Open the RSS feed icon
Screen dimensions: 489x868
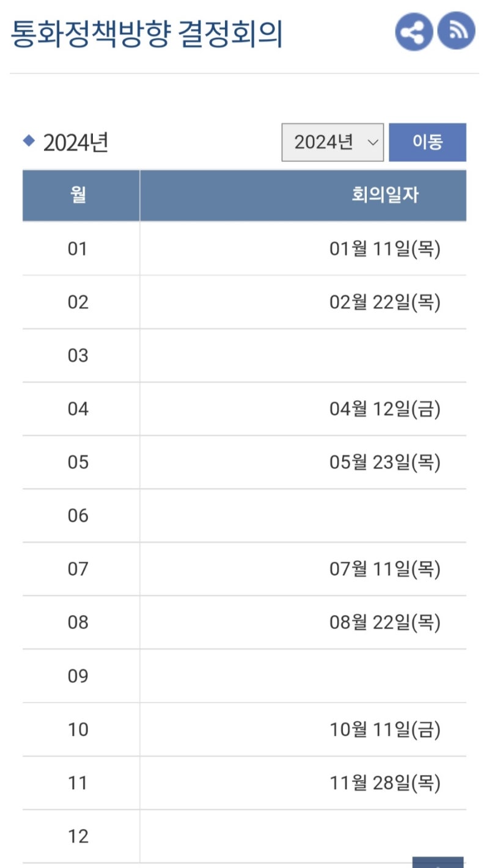[x=456, y=31]
